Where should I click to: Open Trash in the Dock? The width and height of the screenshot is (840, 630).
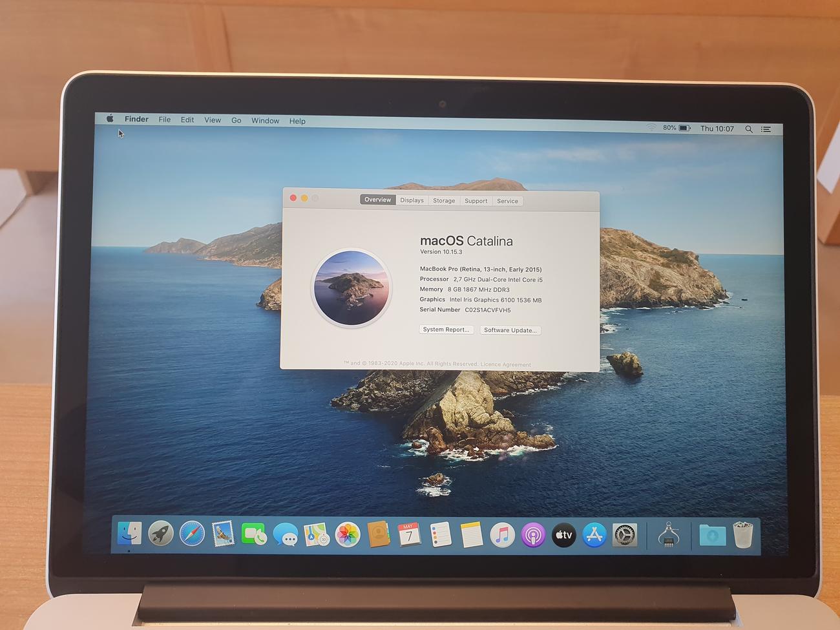pos(744,535)
